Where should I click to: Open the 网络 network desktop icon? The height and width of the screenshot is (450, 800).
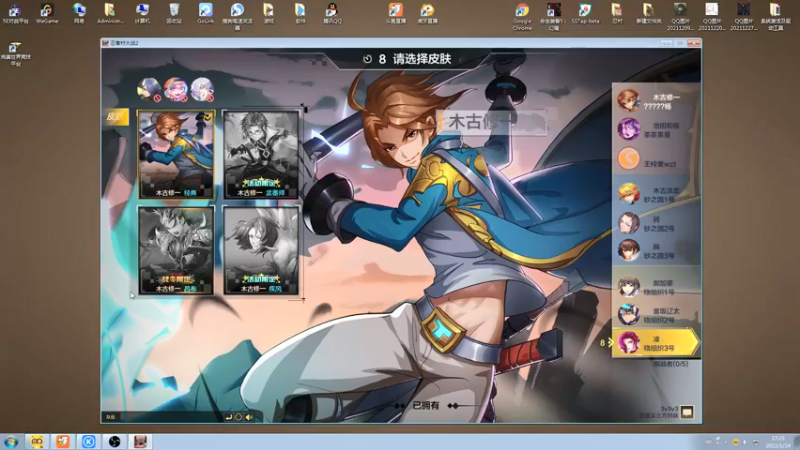click(x=79, y=13)
